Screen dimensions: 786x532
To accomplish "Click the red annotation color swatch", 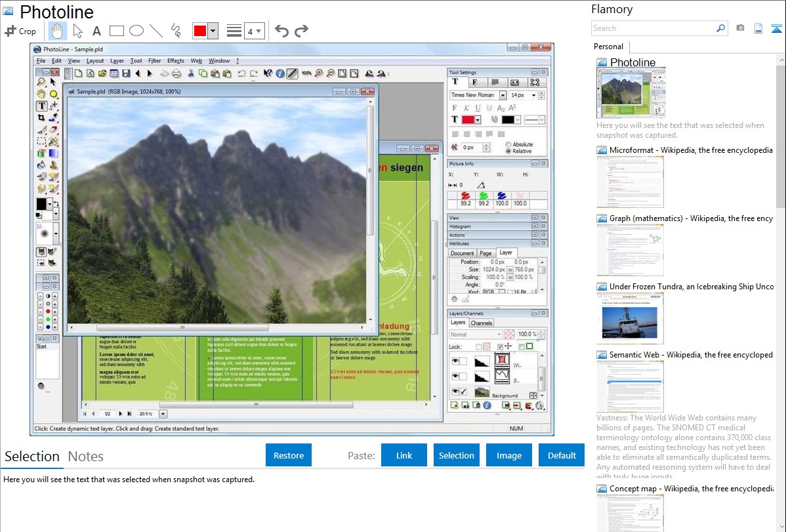I will click(200, 31).
